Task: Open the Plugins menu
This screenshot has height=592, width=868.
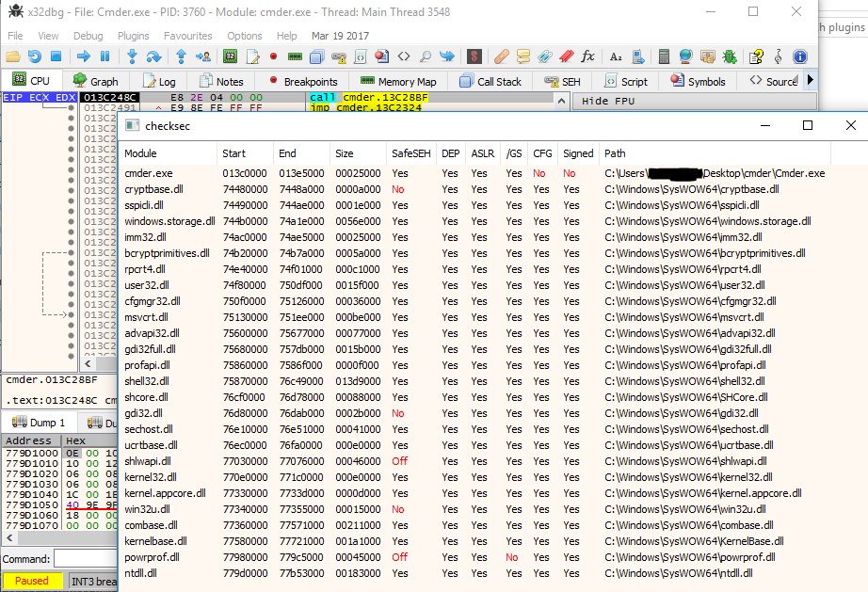Action: point(133,36)
